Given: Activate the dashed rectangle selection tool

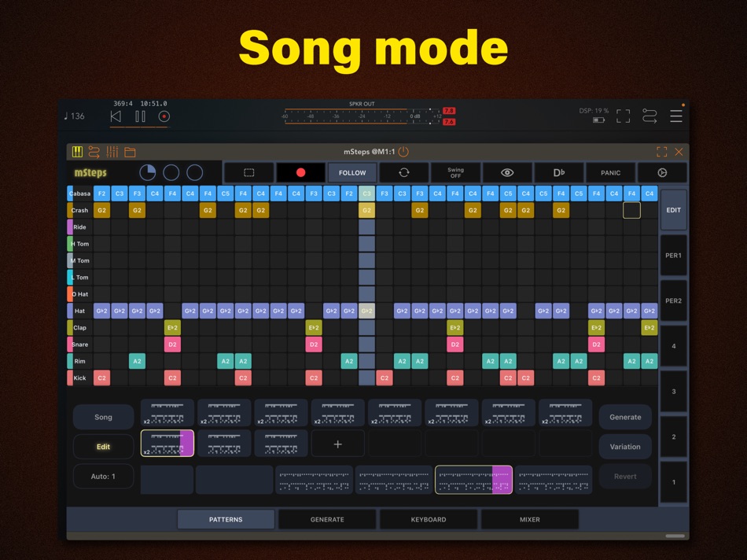Looking at the screenshot, I should [x=248, y=172].
